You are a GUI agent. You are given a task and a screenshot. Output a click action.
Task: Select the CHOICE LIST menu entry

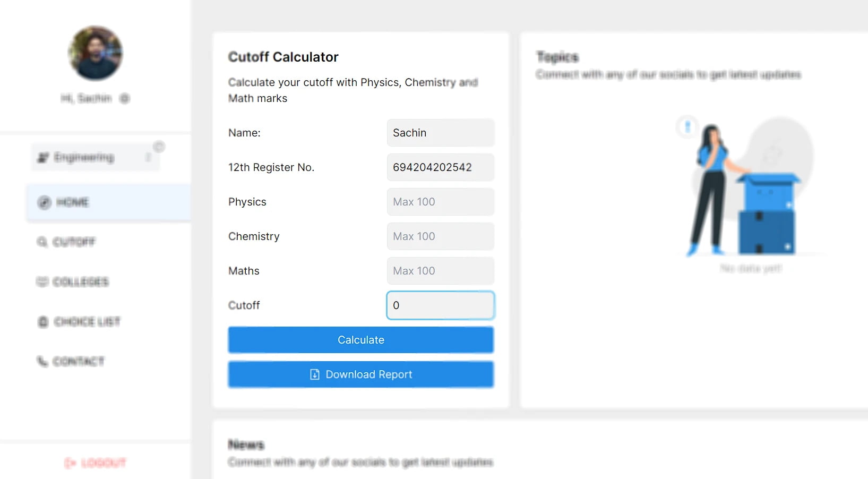87,322
